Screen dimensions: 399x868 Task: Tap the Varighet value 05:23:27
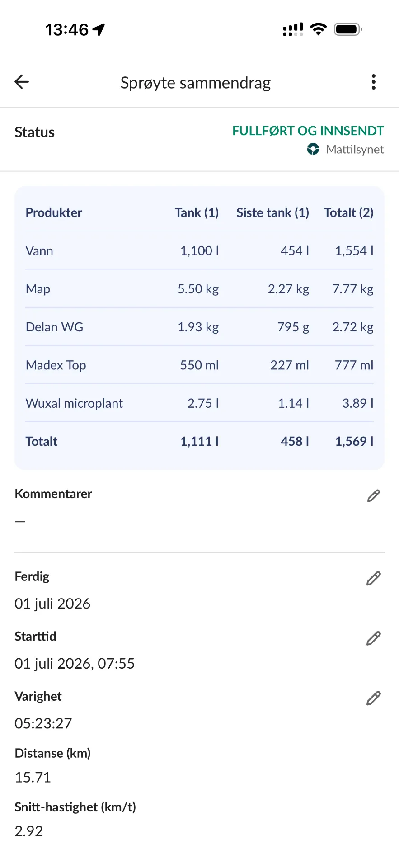pyautogui.click(x=43, y=723)
